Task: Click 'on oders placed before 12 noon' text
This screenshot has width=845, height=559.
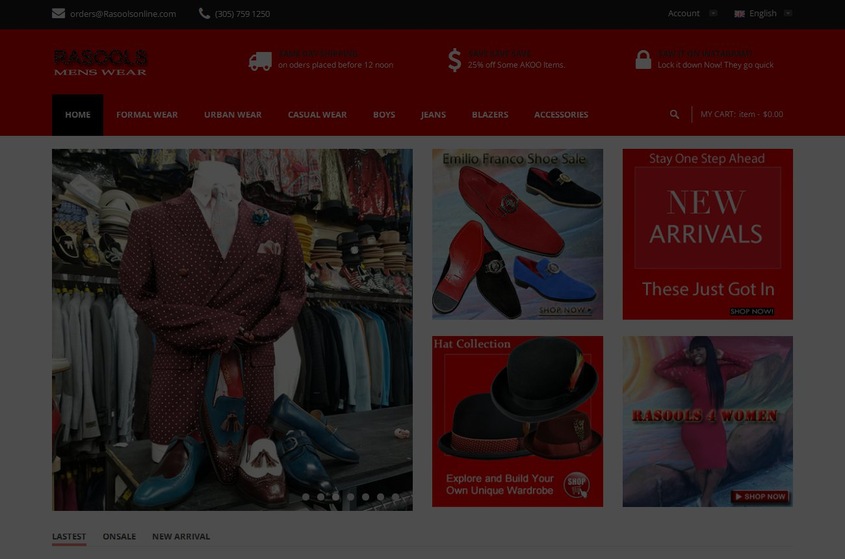Action: (x=336, y=65)
